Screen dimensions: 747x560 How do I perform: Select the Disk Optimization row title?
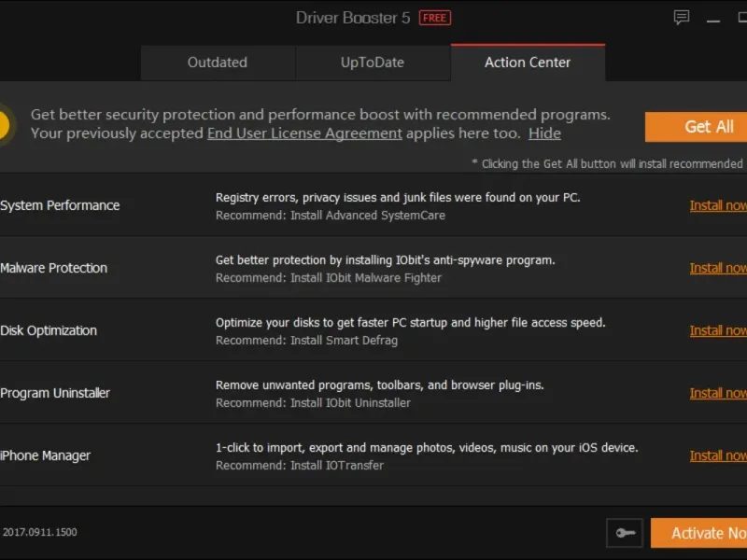49,330
